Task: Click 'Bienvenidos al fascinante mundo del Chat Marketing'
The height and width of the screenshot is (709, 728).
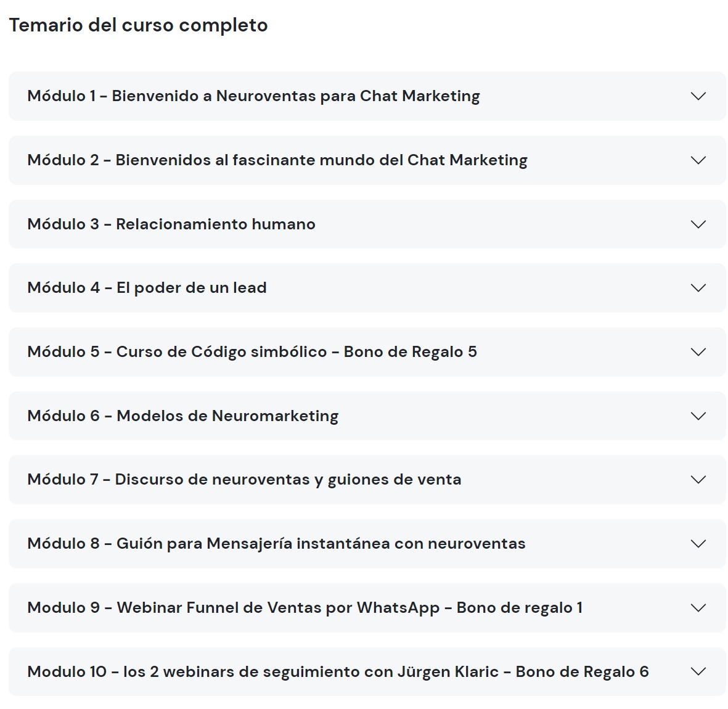Action: click(321, 160)
